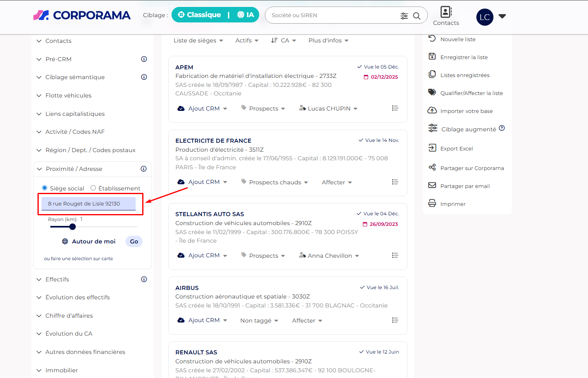Select the Siège social radio button
Viewport: 588px width, 378px height.
(x=45, y=188)
